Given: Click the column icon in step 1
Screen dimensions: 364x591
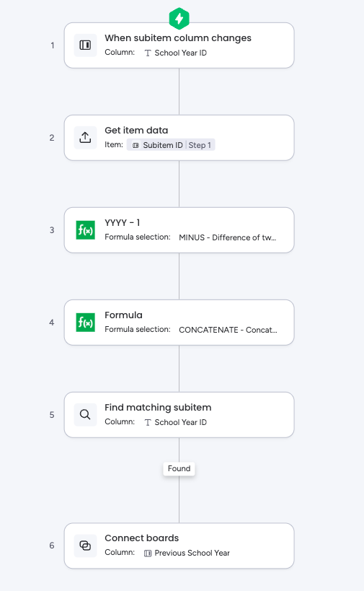Looking at the screenshot, I should click(85, 45).
